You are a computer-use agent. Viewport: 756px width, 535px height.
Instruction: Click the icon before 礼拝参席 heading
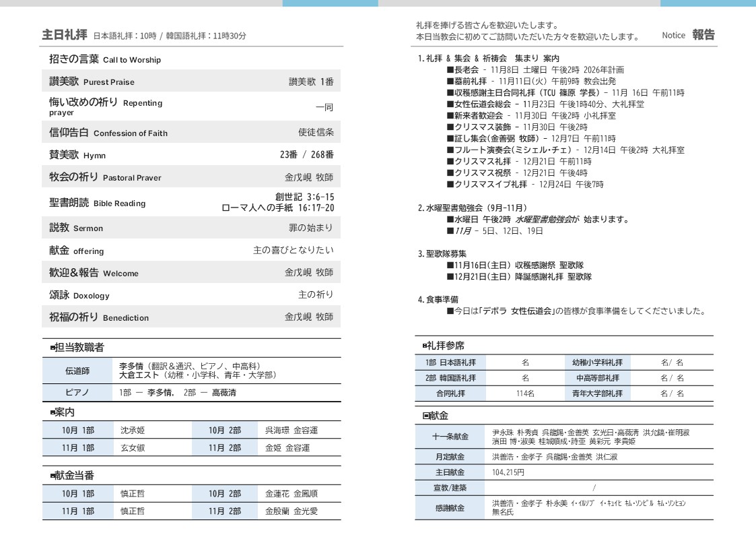tap(425, 346)
